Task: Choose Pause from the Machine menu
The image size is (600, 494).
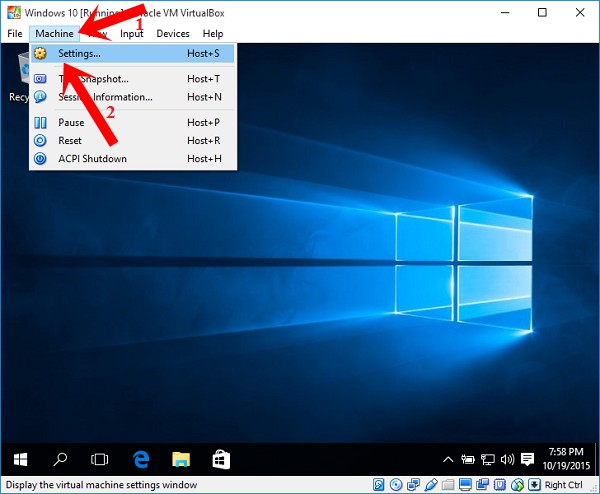Action: [132, 122]
